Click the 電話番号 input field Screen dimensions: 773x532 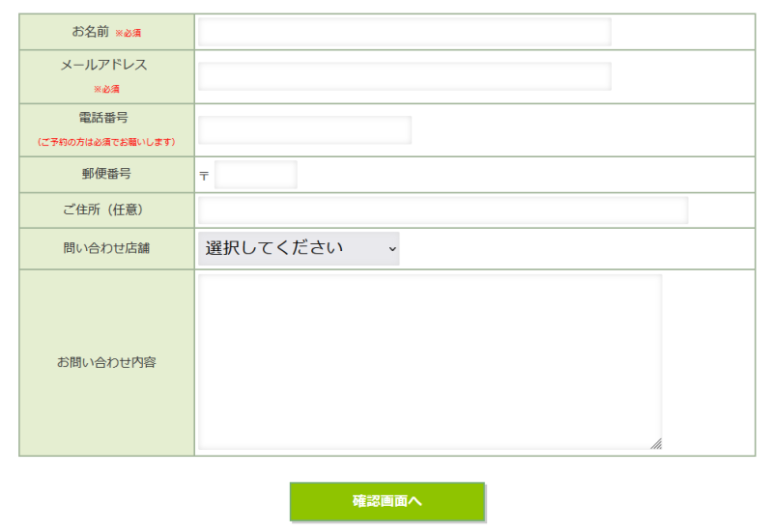(x=304, y=130)
